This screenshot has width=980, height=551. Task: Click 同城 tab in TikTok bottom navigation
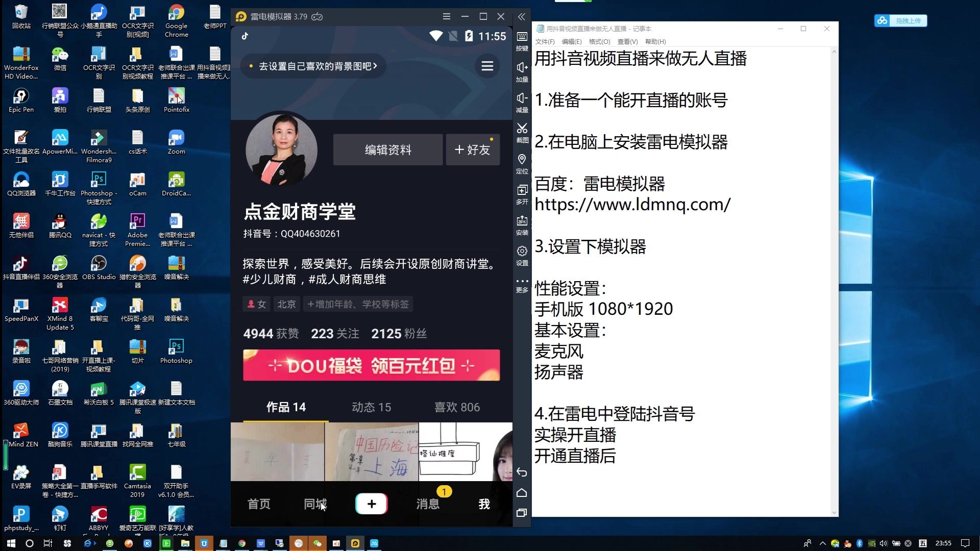(x=314, y=504)
